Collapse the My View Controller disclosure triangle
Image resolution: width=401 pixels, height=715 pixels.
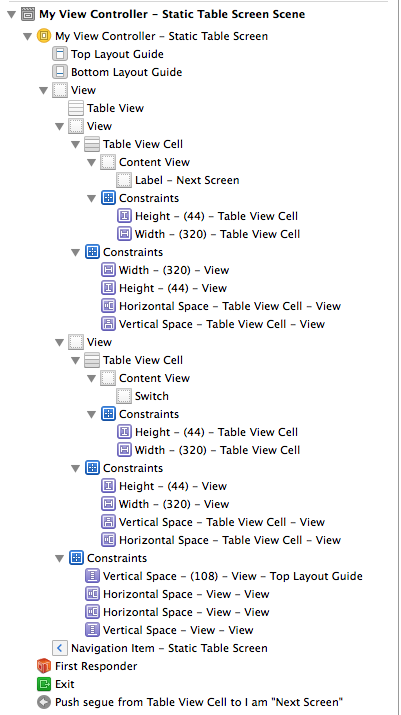coord(27,36)
